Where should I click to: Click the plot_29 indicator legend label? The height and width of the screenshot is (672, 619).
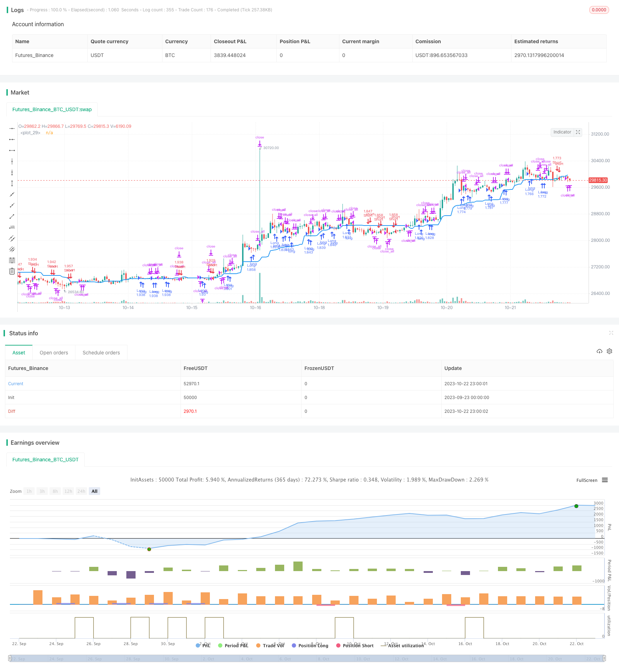coord(30,133)
